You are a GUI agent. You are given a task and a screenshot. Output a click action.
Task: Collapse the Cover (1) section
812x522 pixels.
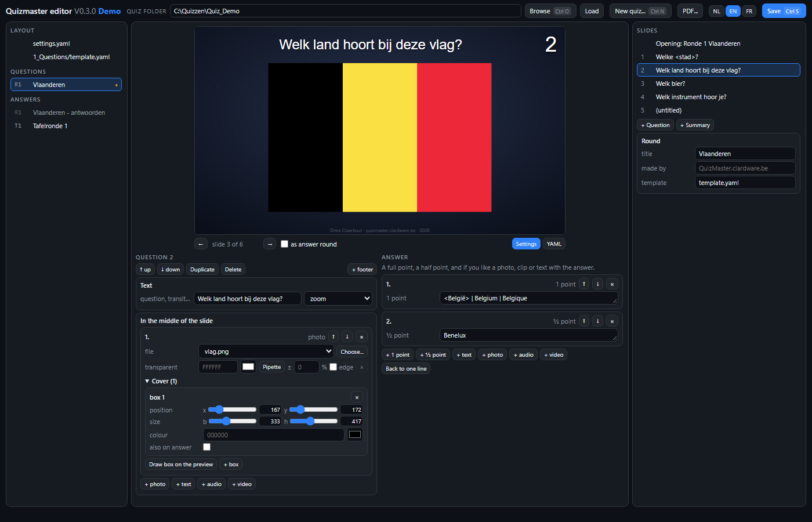pyautogui.click(x=161, y=381)
